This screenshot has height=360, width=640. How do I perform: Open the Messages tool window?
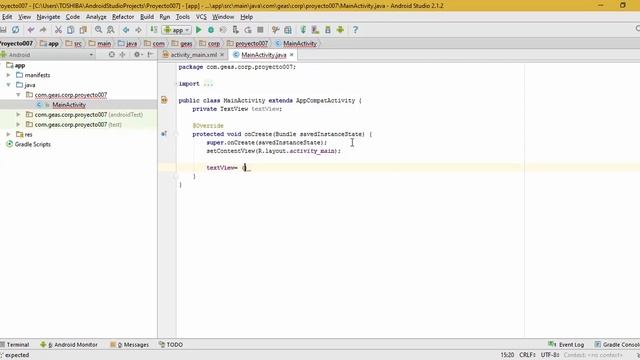tap(129, 345)
